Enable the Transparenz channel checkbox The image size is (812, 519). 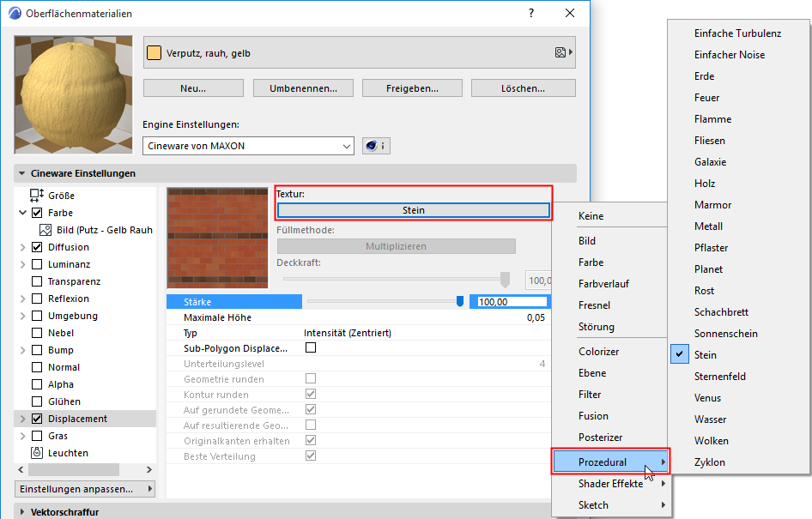click(x=37, y=281)
